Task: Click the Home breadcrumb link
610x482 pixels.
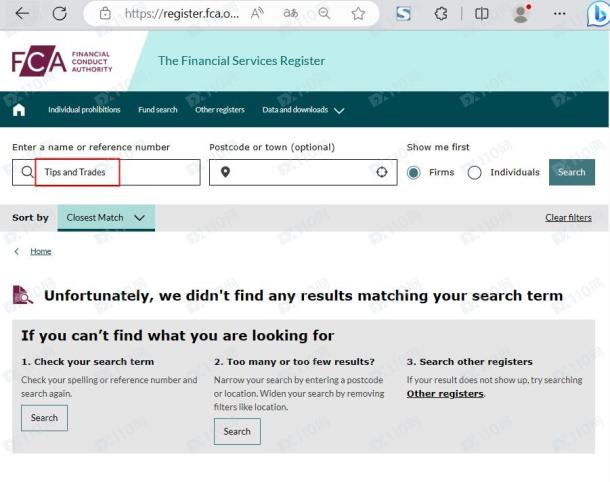Action: (x=41, y=251)
